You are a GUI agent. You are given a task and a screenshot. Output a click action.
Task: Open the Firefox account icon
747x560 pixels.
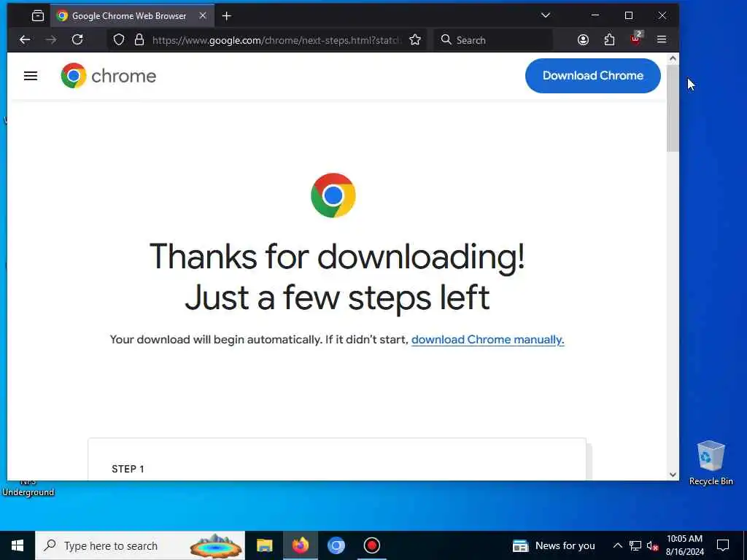[x=583, y=40]
